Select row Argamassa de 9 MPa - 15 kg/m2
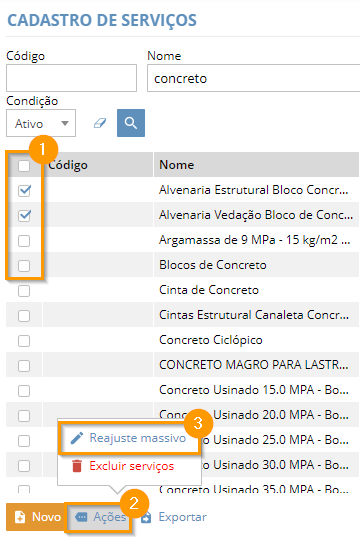Viewport: 360px width, 537px height. pyautogui.click(x=182, y=240)
